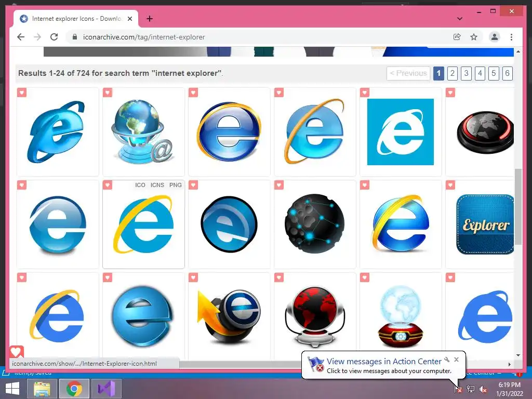This screenshot has width=532, height=399.
Task: Favorite the red ring button icon via heart
Action: 450,92
